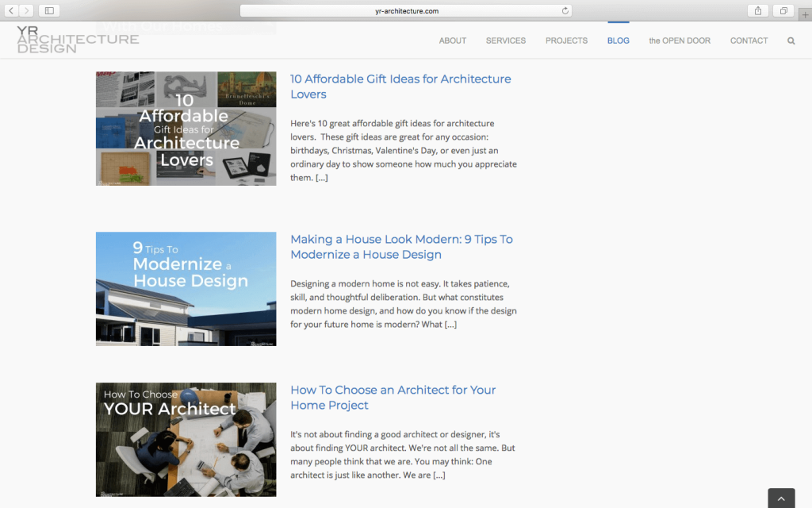Navigate back using the browser back arrow

click(10, 10)
